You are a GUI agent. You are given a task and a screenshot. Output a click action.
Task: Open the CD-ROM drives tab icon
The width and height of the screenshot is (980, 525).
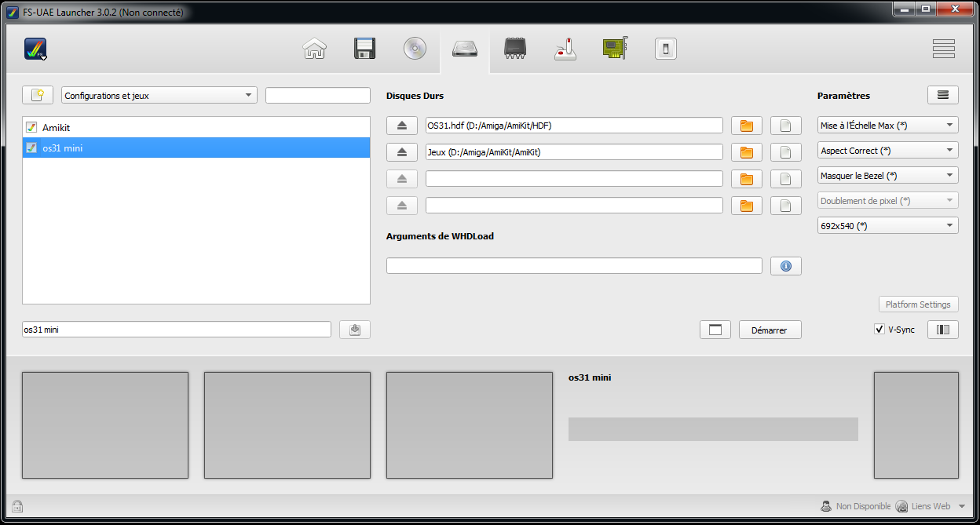click(x=415, y=49)
